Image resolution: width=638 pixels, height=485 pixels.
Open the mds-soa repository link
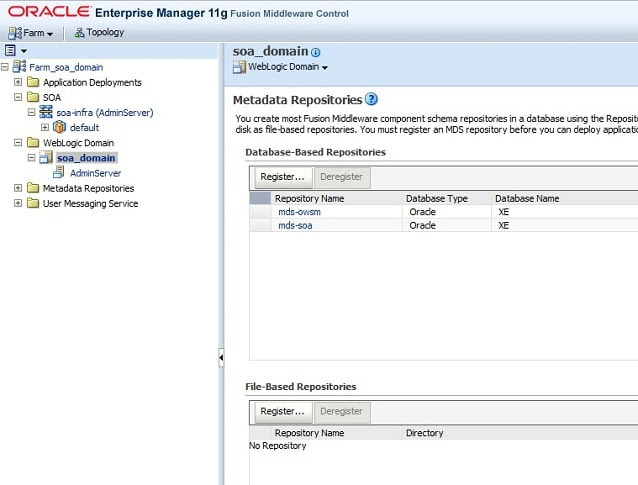pyautogui.click(x=295, y=225)
